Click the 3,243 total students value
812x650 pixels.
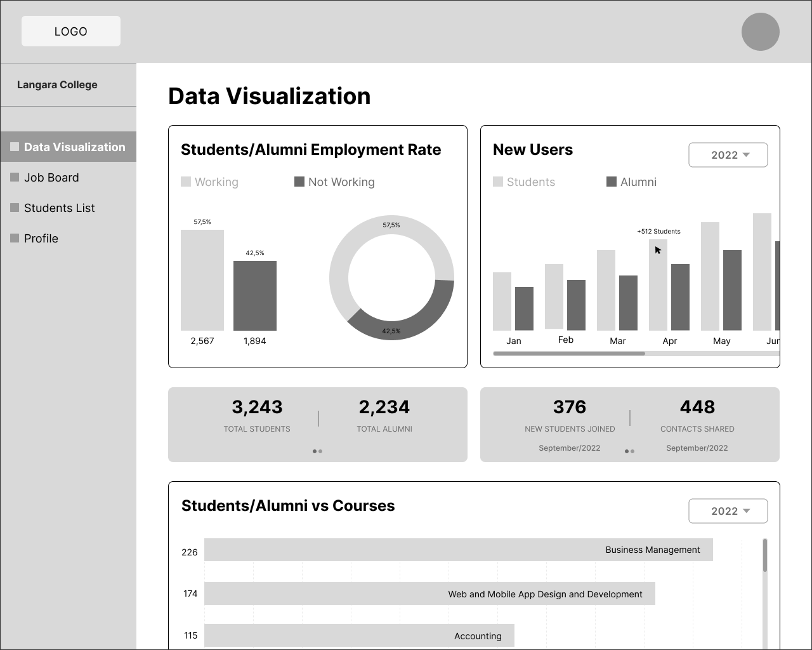257,407
